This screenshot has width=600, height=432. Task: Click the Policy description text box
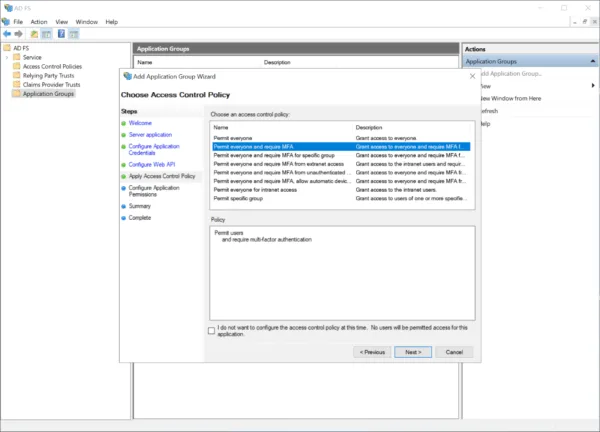point(342,273)
